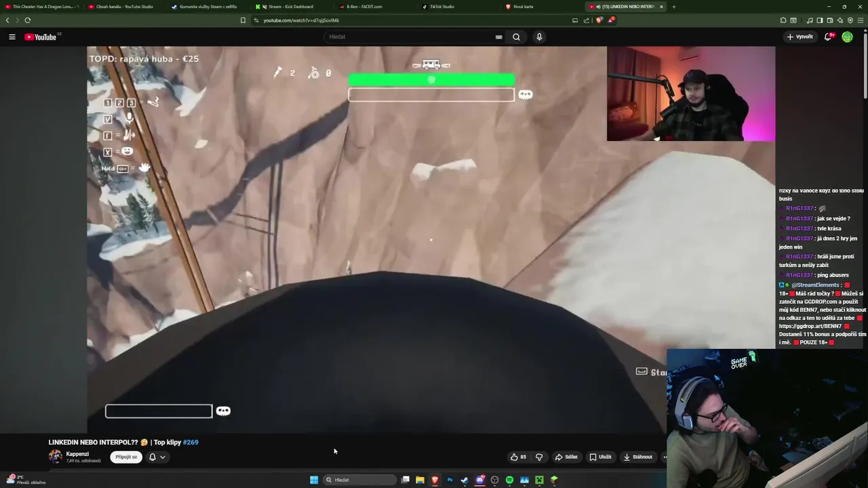The height and width of the screenshot is (488, 868).
Task: Click the #269 hashtag link
Action: pyautogui.click(x=191, y=442)
